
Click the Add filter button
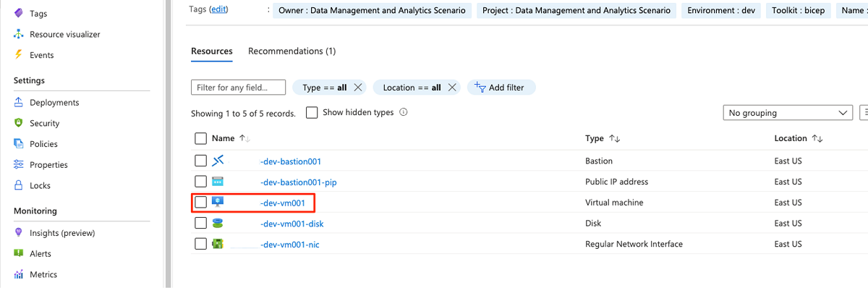pyautogui.click(x=501, y=88)
